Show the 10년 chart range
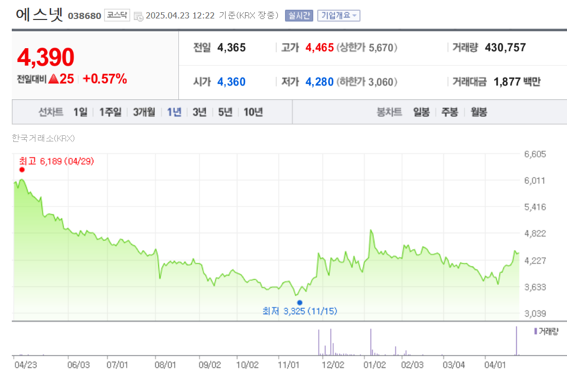This screenshot has width=567, height=392. pos(253,112)
